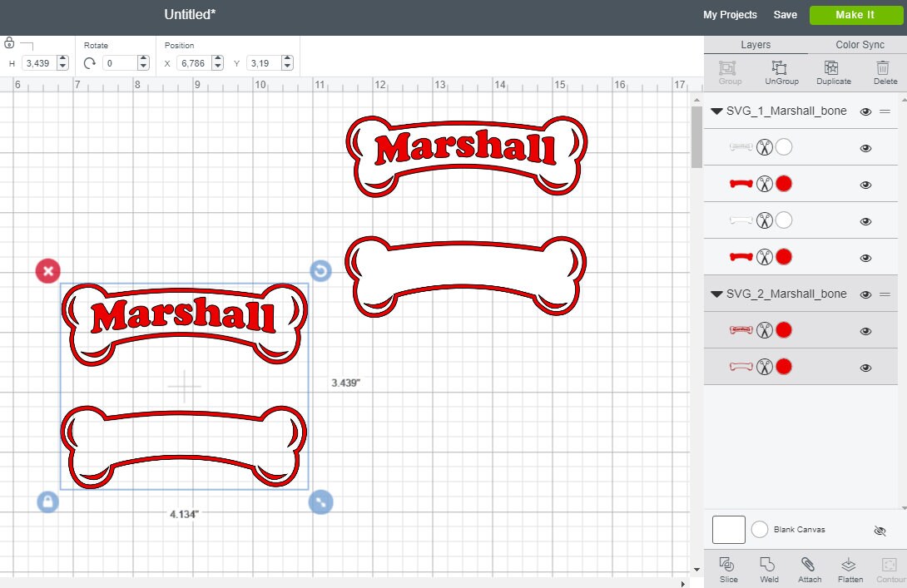The image size is (907, 588).
Task: Click cut icon of second SVG_2 layer
Action: tap(765, 367)
